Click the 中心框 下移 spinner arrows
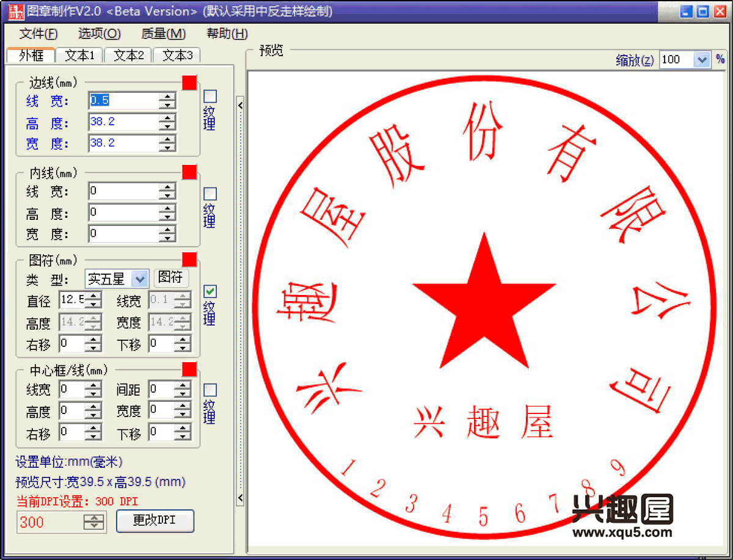Screen dimensions: 733x560 (x=183, y=432)
